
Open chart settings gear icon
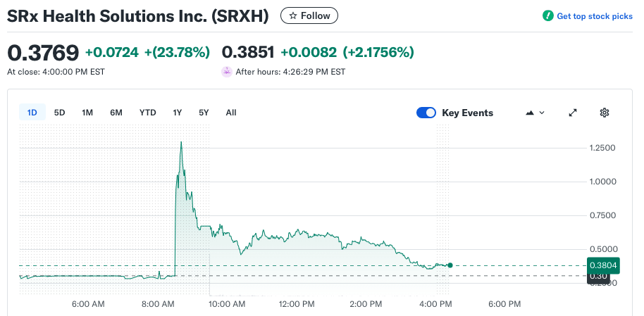604,113
